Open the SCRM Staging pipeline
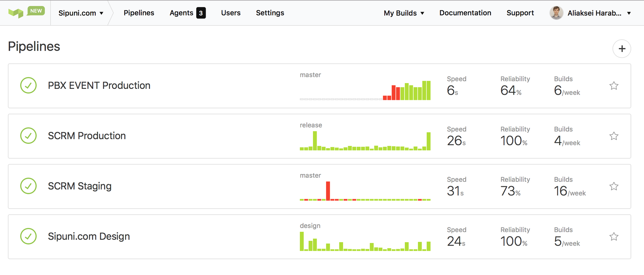The width and height of the screenshot is (644, 275). (x=79, y=186)
